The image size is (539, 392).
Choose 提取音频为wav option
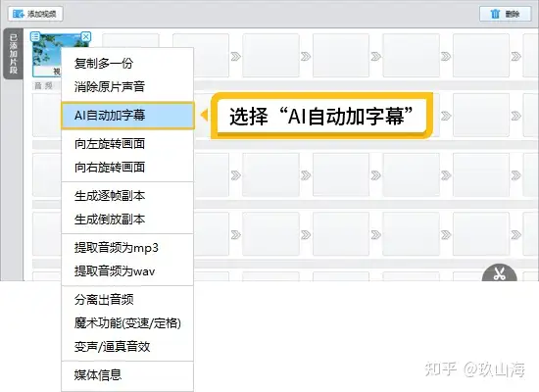pos(127,271)
